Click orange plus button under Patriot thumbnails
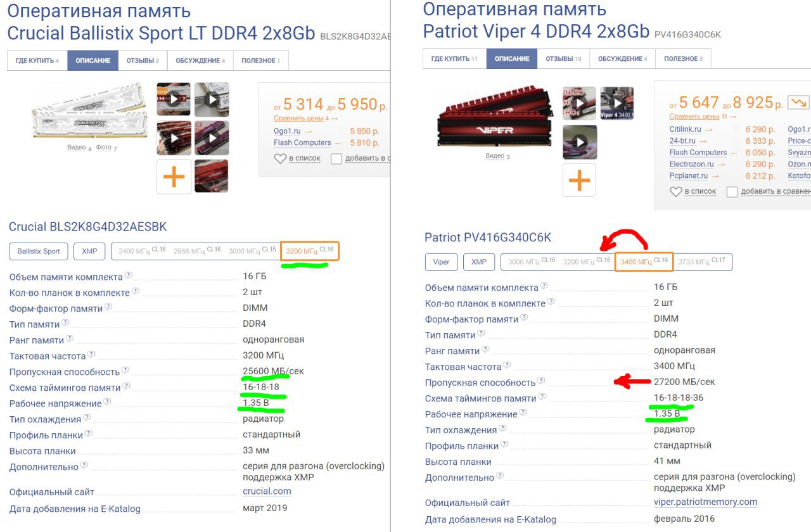 click(579, 180)
